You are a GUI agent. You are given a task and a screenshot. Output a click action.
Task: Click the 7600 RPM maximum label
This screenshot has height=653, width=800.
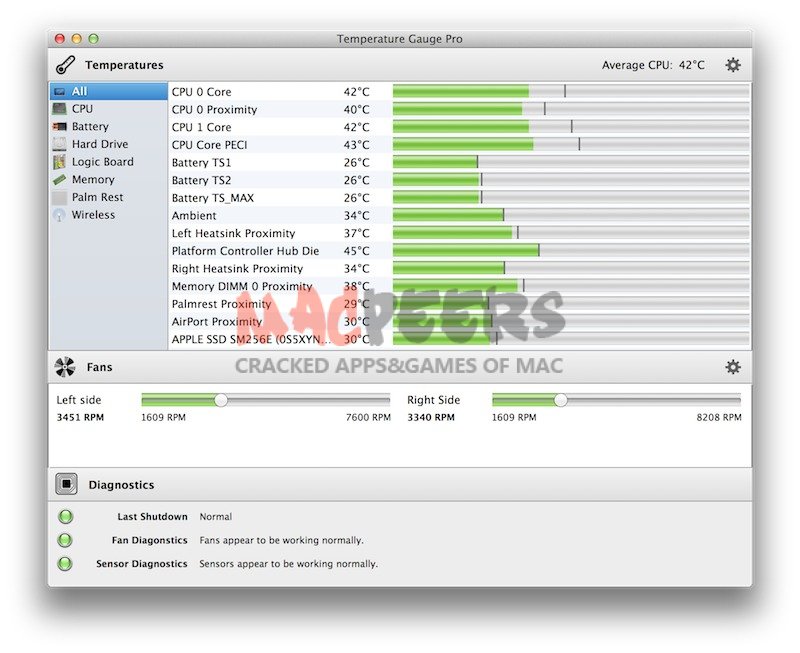coord(368,417)
